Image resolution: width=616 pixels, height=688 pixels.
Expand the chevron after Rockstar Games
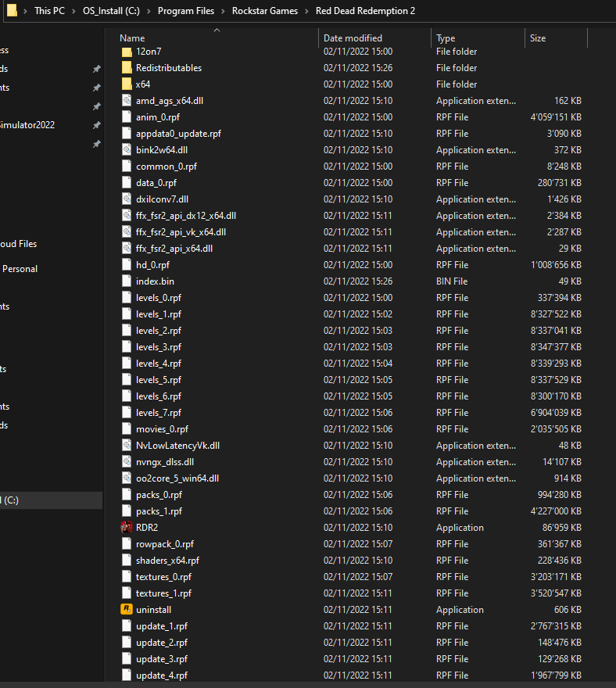tap(307, 11)
